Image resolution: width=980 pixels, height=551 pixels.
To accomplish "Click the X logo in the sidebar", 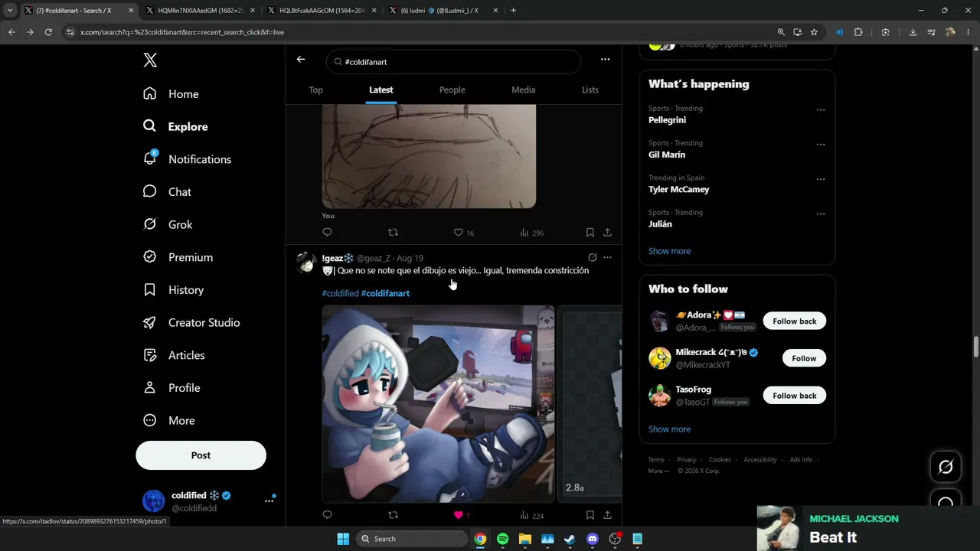I will pos(150,61).
